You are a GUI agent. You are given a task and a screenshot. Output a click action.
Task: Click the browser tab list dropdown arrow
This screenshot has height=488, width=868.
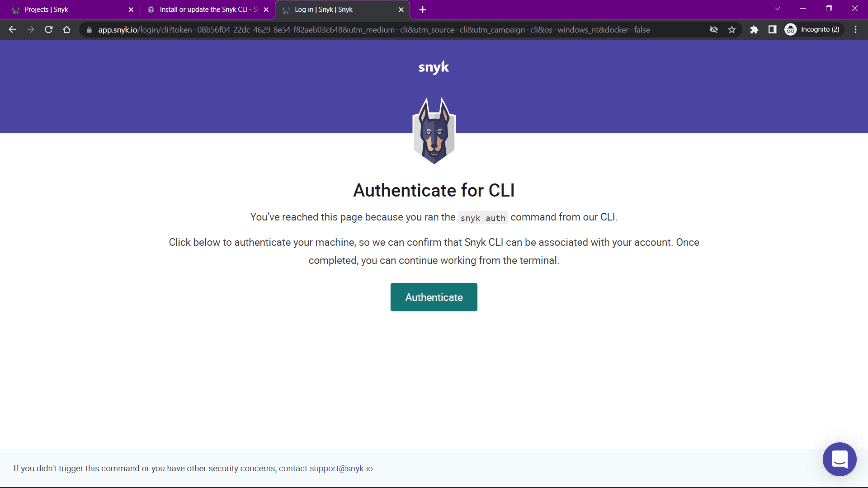(x=778, y=9)
